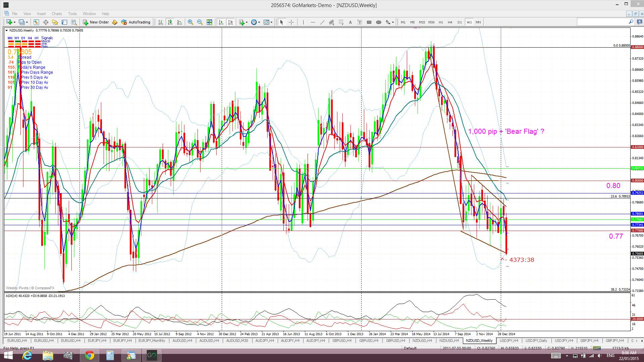The image size is (644, 362).
Task: Open the tile windows layout icon
Action: [209, 22]
